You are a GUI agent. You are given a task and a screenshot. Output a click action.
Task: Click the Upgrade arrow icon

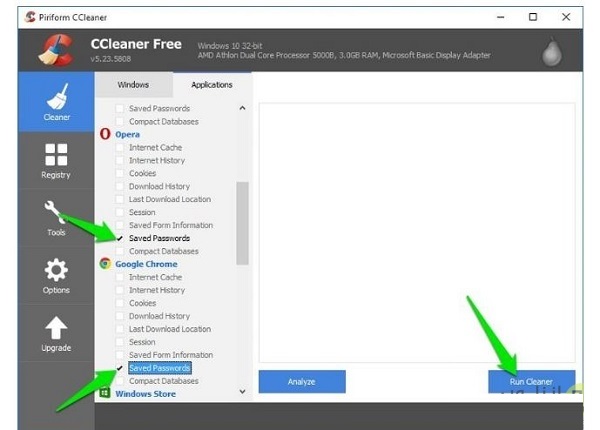[x=56, y=332]
